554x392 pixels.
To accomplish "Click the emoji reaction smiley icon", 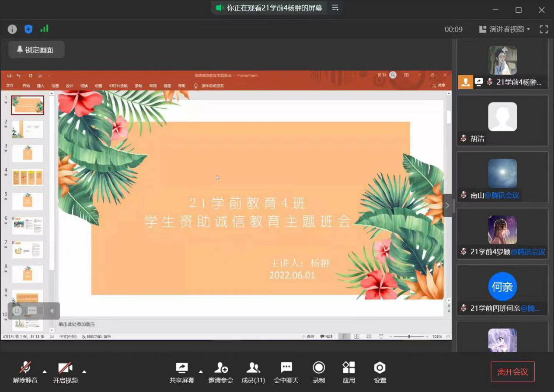I will 17,311.
